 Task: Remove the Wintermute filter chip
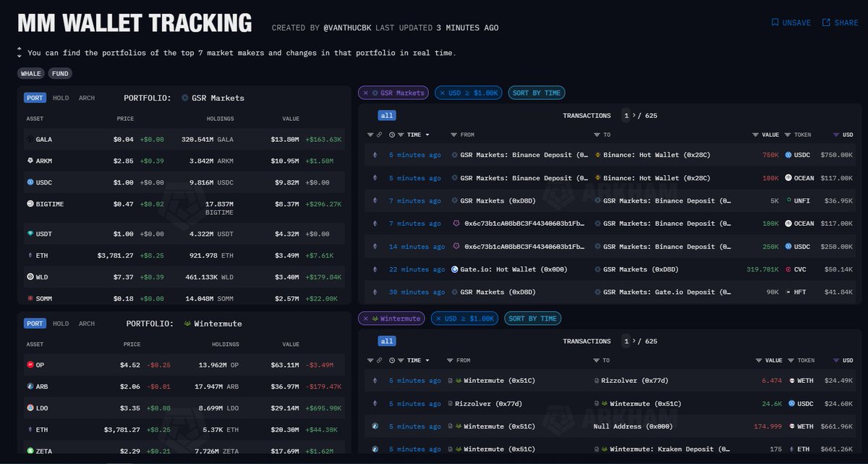365,319
